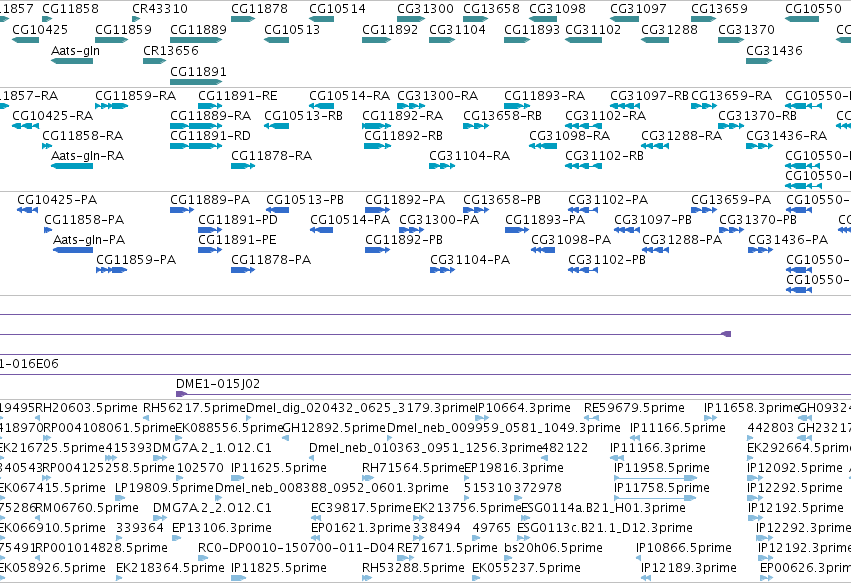
Task: Select the RH71564.5prime EST label
Action: tap(412, 468)
